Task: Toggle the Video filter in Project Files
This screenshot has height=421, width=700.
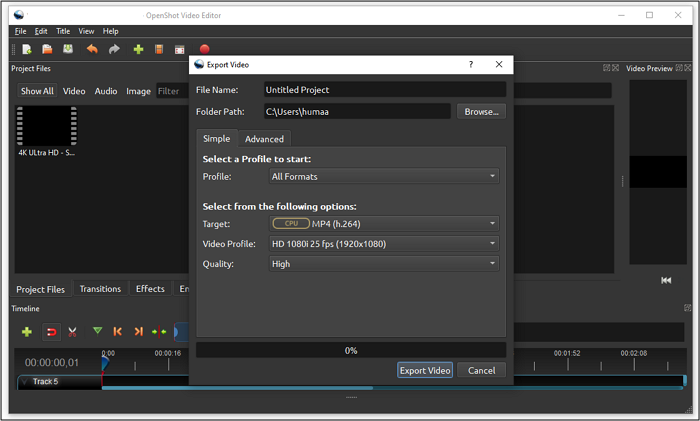Action: [x=74, y=91]
